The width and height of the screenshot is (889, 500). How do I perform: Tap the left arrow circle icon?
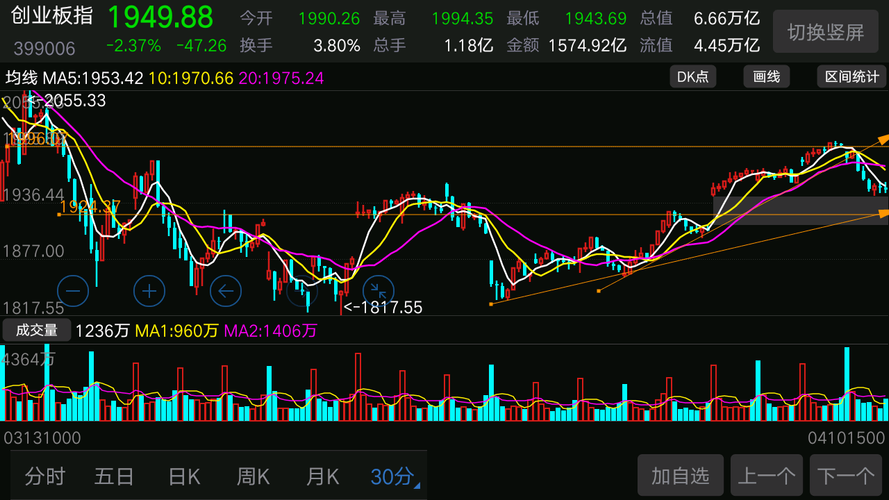(x=226, y=291)
